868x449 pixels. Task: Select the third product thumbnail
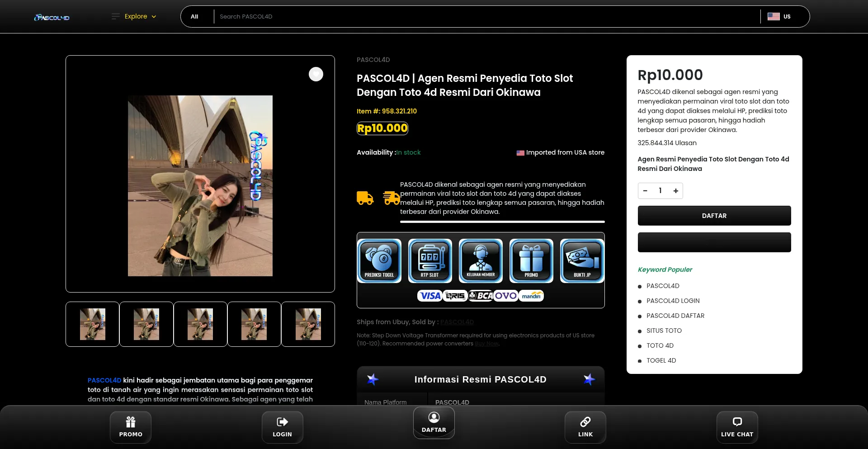[200, 324]
